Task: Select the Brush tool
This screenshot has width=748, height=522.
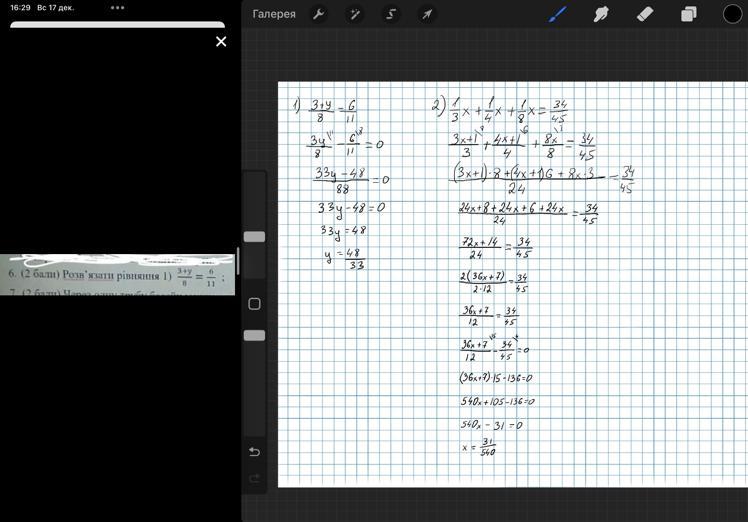Action: [558, 14]
